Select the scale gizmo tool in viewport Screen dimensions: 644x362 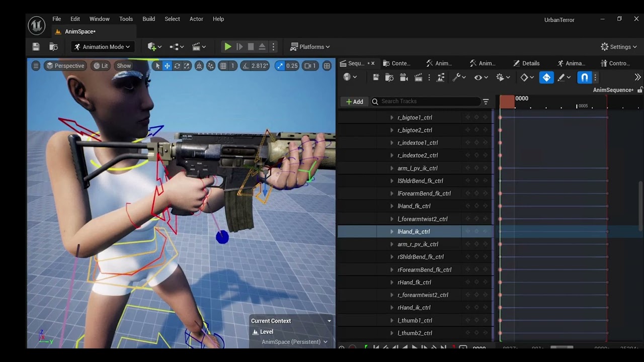pos(187,66)
